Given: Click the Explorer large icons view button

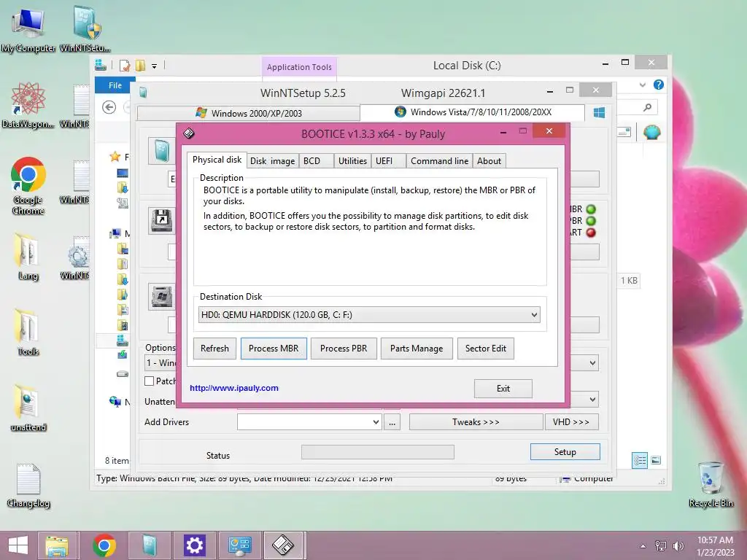Looking at the screenshot, I should (x=656, y=460).
